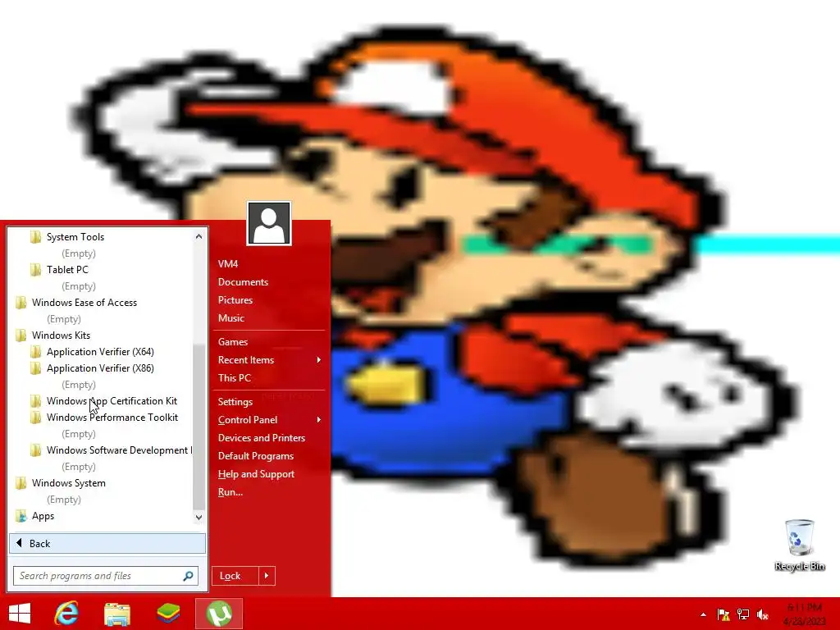Screen dimensions: 840x630
Task: Open Pictures from the Start menu
Action: click(x=235, y=300)
